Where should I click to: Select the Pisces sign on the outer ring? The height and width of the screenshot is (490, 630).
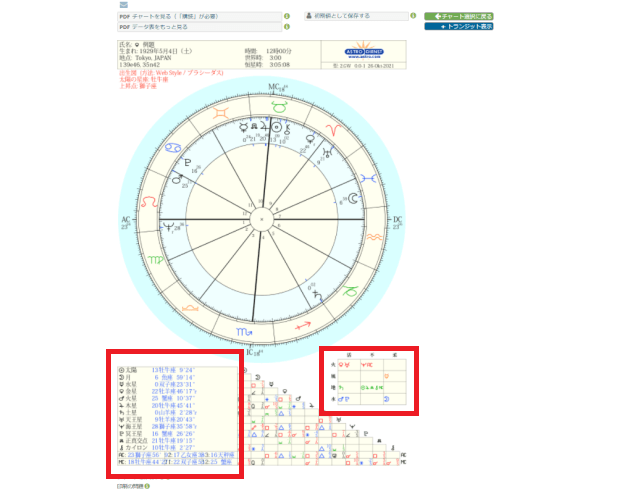tap(371, 177)
